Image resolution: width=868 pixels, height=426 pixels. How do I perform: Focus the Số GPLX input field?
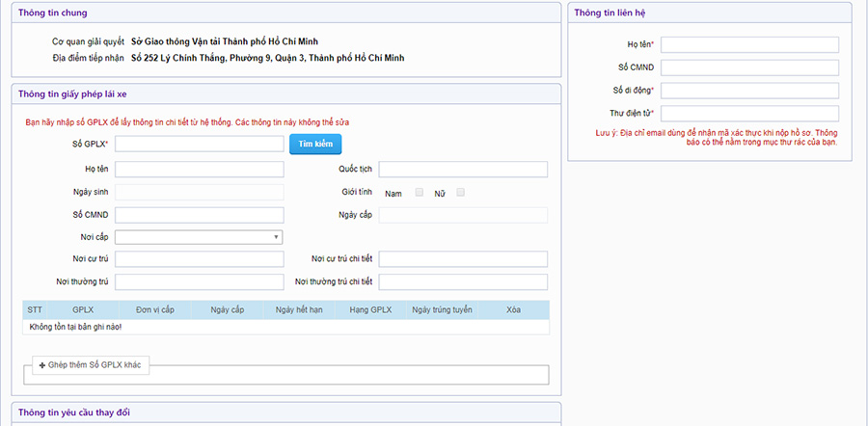[199, 144]
